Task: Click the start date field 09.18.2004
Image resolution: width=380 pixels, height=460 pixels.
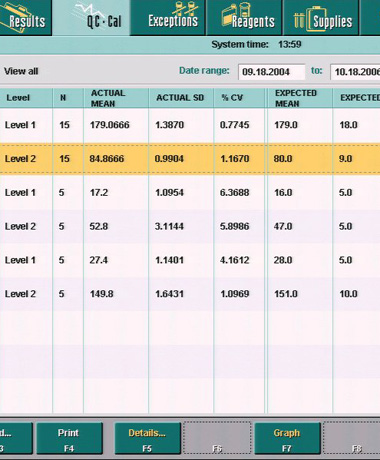Action: click(x=271, y=72)
